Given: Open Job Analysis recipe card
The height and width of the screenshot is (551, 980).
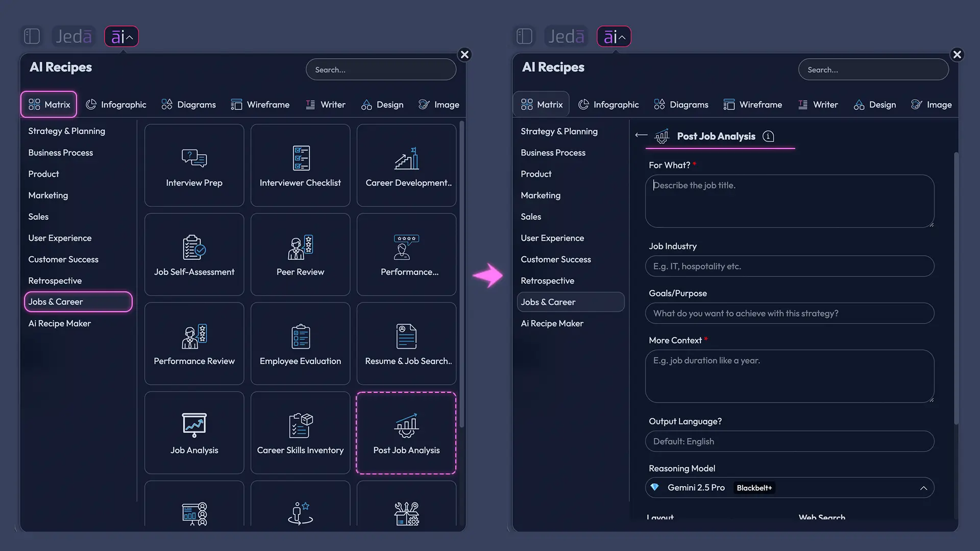Looking at the screenshot, I should 194,433.
